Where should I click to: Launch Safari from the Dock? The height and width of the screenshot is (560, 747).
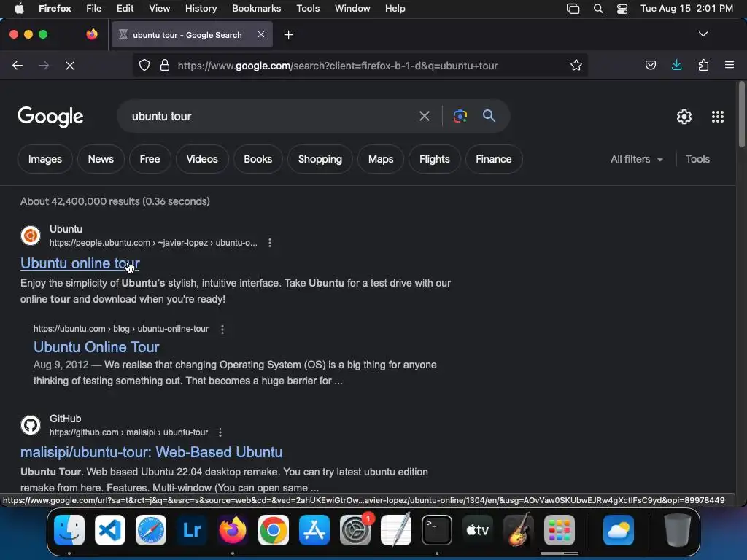click(x=150, y=530)
